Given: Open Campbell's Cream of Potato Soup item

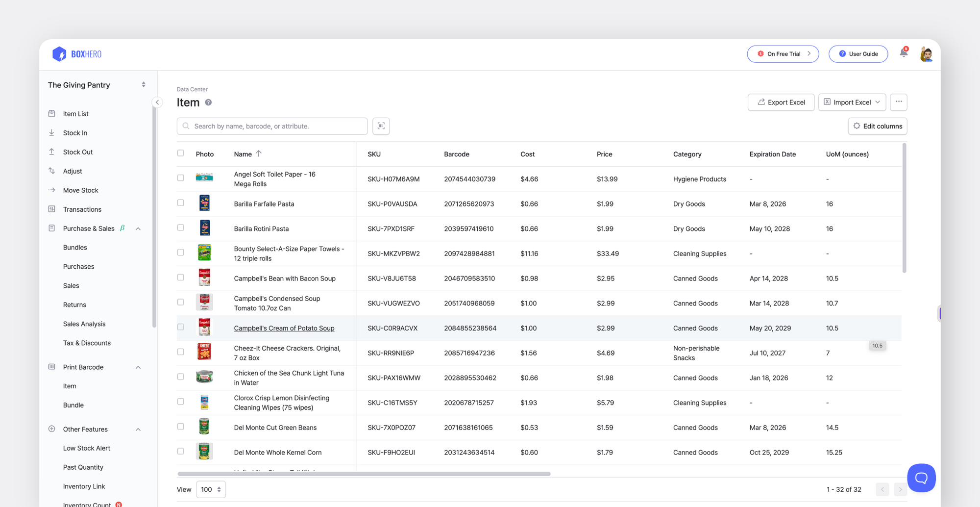Looking at the screenshot, I should [x=284, y=328].
